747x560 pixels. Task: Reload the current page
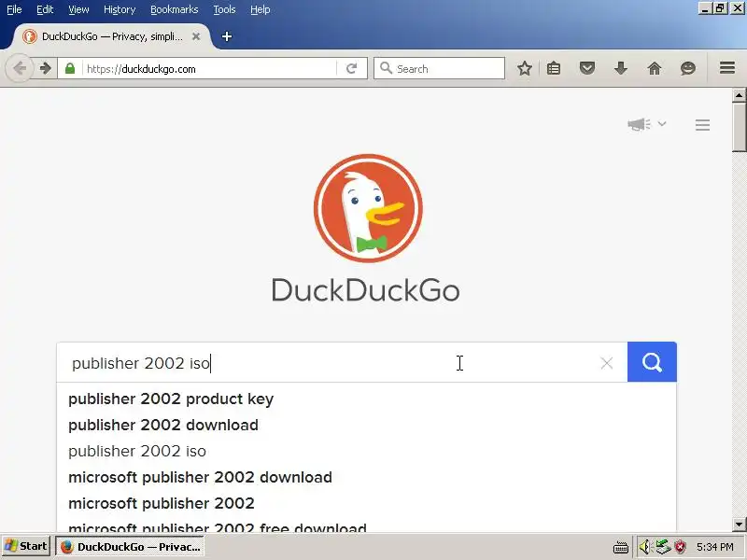click(352, 68)
